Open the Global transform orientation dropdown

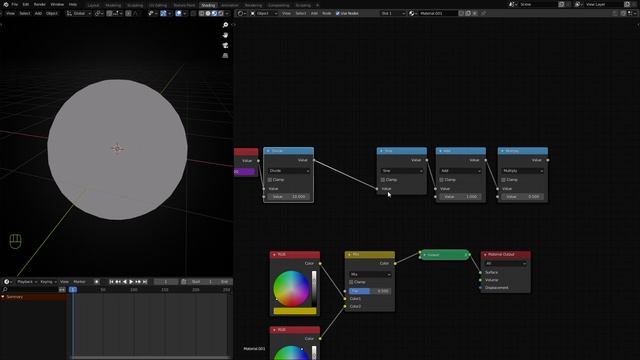tap(79, 13)
